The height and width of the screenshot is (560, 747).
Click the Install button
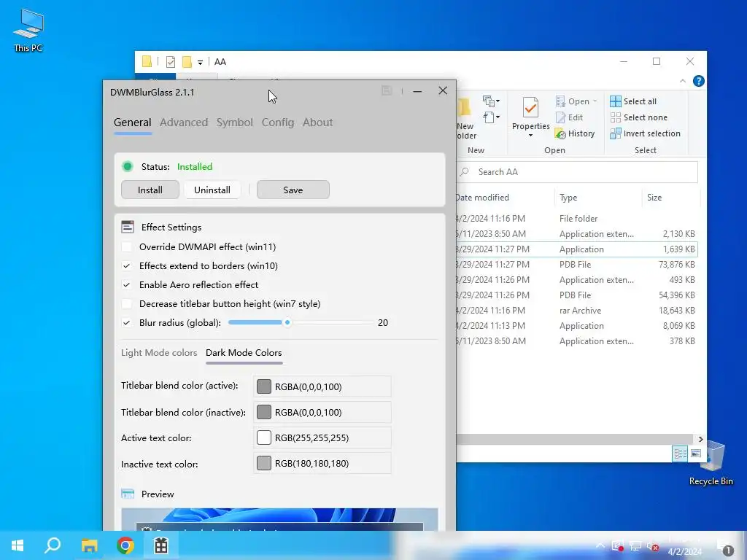pyautogui.click(x=150, y=190)
